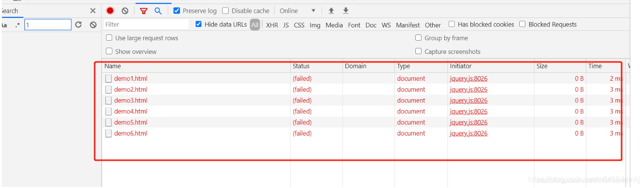Check Blocked Requests option

tap(523, 24)
